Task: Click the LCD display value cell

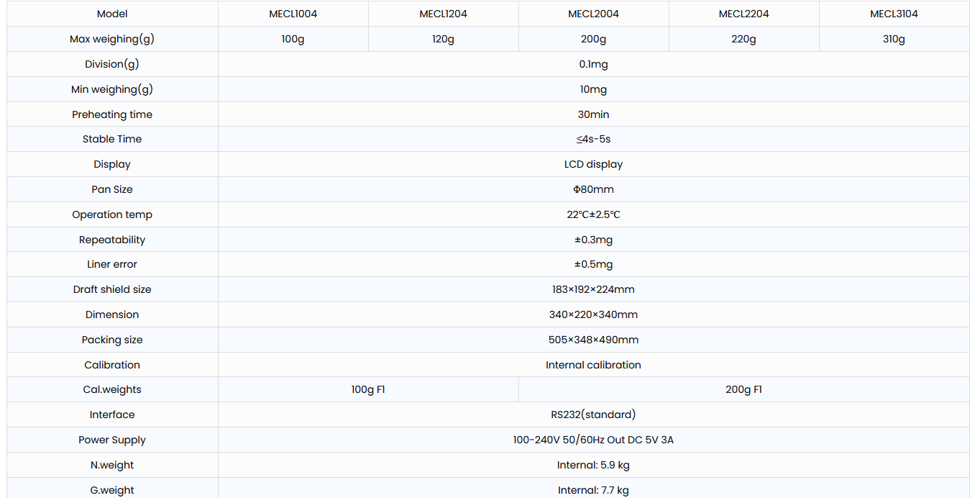Action: [x=593, y=164]
